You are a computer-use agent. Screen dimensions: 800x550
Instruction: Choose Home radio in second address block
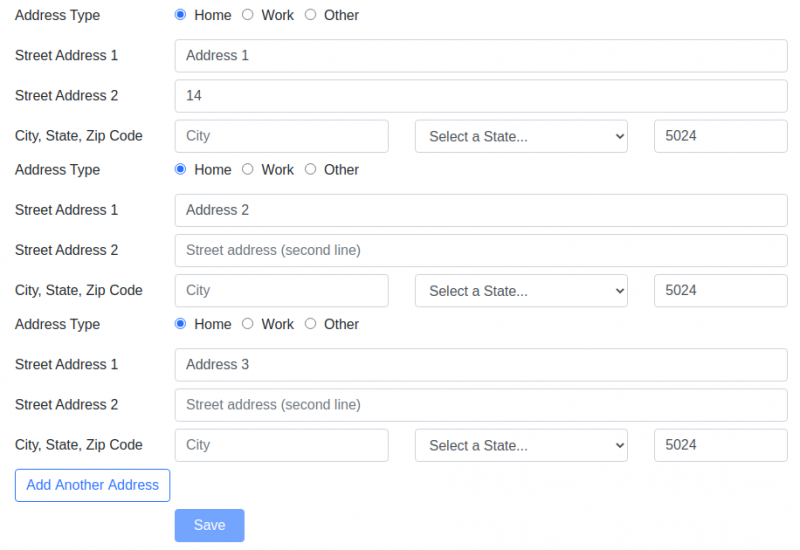[181, 169]
